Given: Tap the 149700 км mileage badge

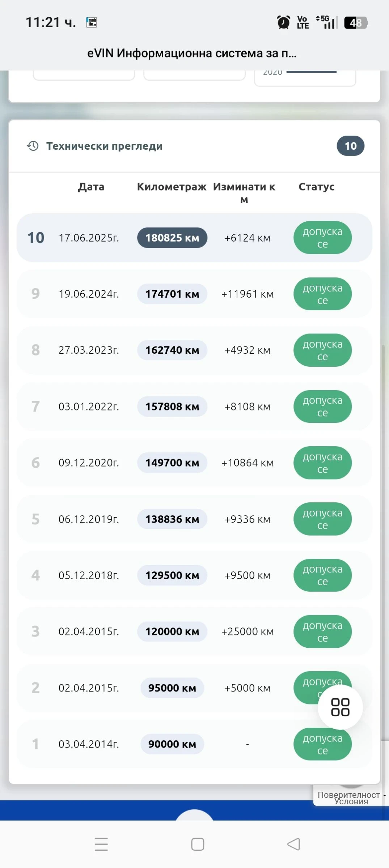Looking at the screenshot, I should (x=172, y=463).
